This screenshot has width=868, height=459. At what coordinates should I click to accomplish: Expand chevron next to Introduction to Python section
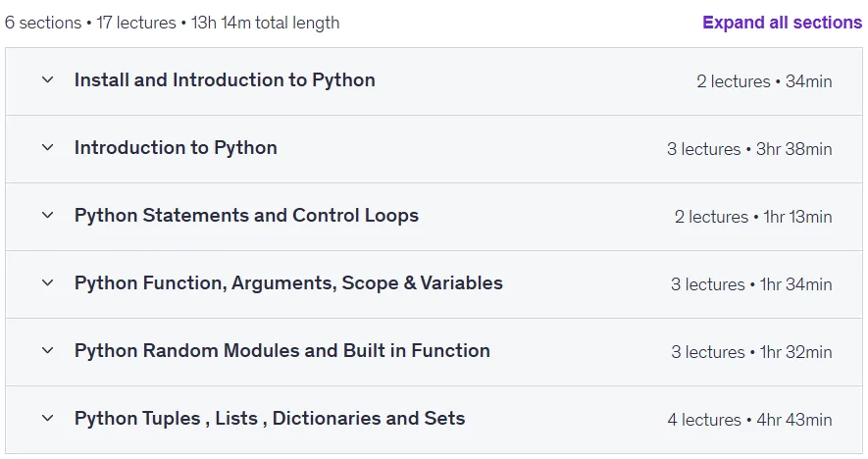click(48, 147)
